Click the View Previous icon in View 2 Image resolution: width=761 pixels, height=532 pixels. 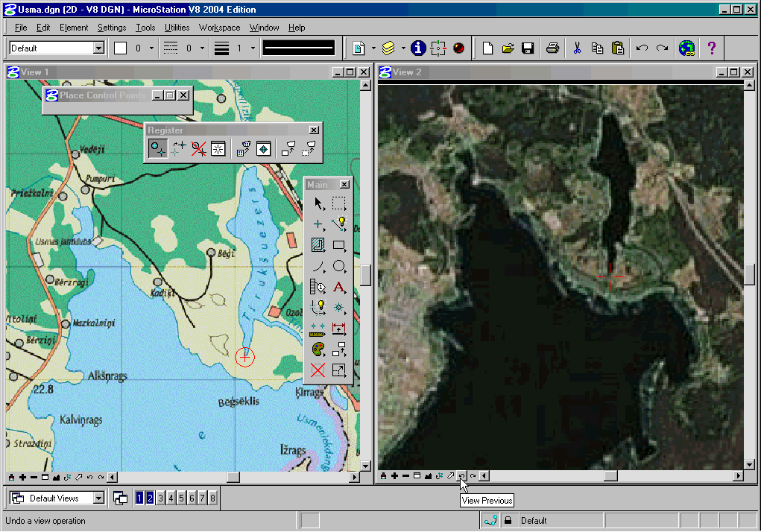pos(461,476)
